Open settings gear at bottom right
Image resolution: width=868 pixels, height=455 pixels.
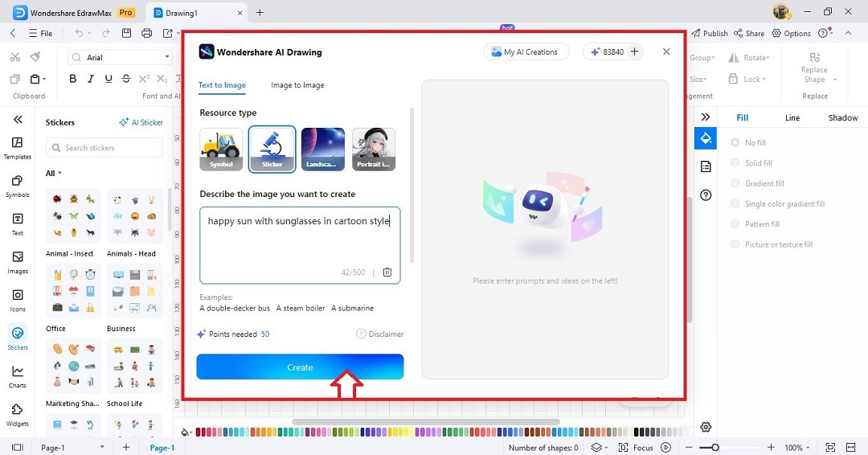pyautogui.click(x=706, y=427)
